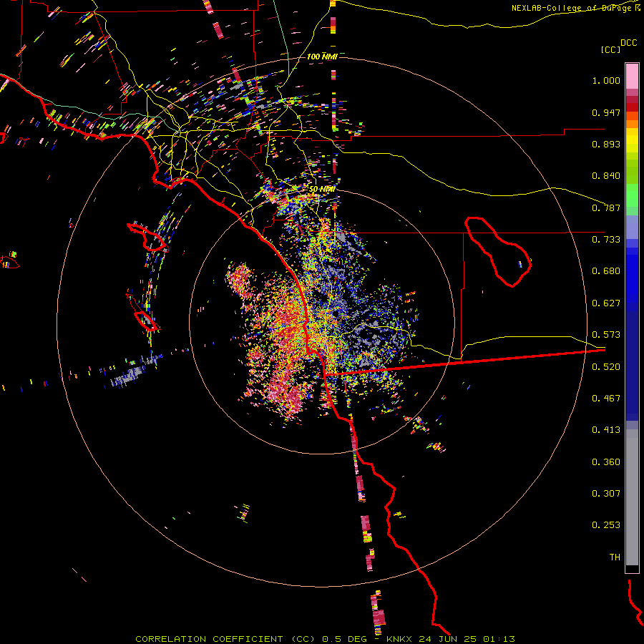Select the 0.307 scale value
The height and width of the screenshot is (644, 644).
pos(606,494)
